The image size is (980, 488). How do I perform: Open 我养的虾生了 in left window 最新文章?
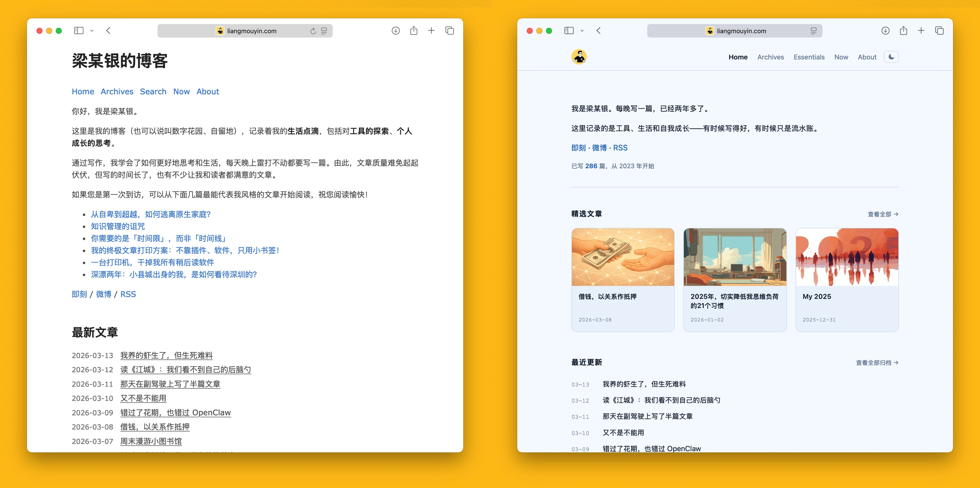pyautogui.click(x=166, y=355)
